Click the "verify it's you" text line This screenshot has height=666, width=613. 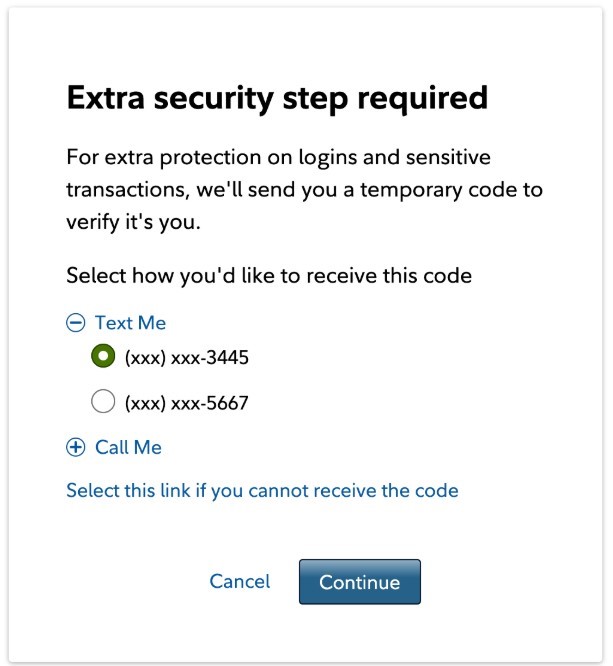[x=134, y=222]
